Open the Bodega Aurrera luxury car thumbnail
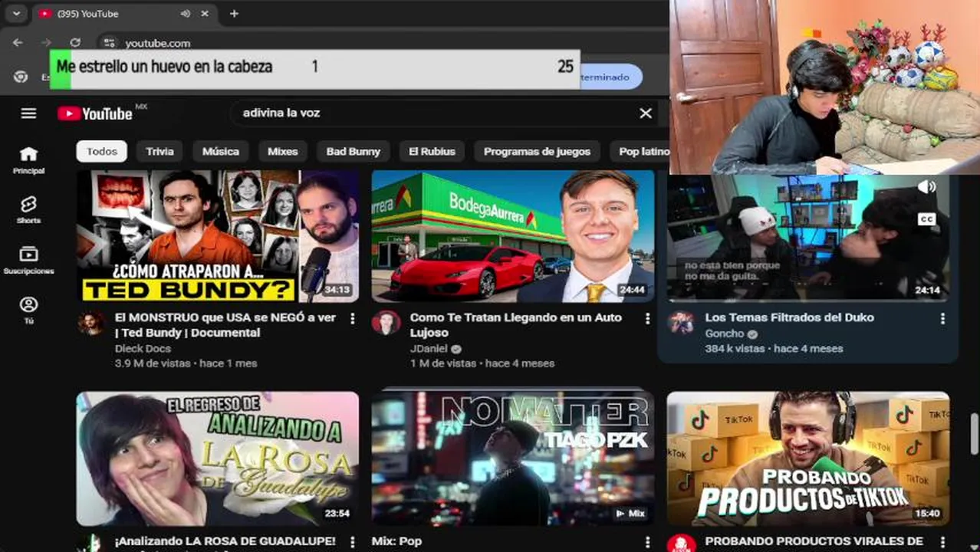Image resolution: width=980 pixels, height=552 pixels. click(513, 236)
